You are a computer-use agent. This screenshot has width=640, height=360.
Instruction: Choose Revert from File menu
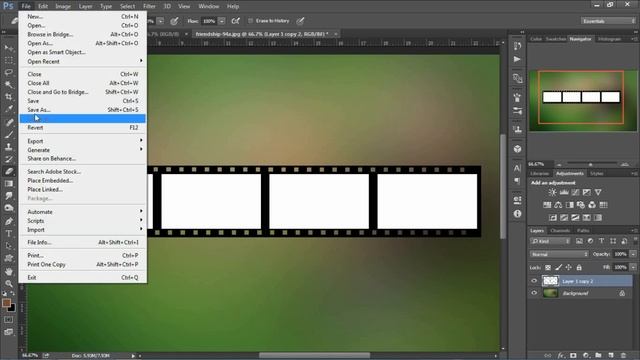tap(83, 128)
